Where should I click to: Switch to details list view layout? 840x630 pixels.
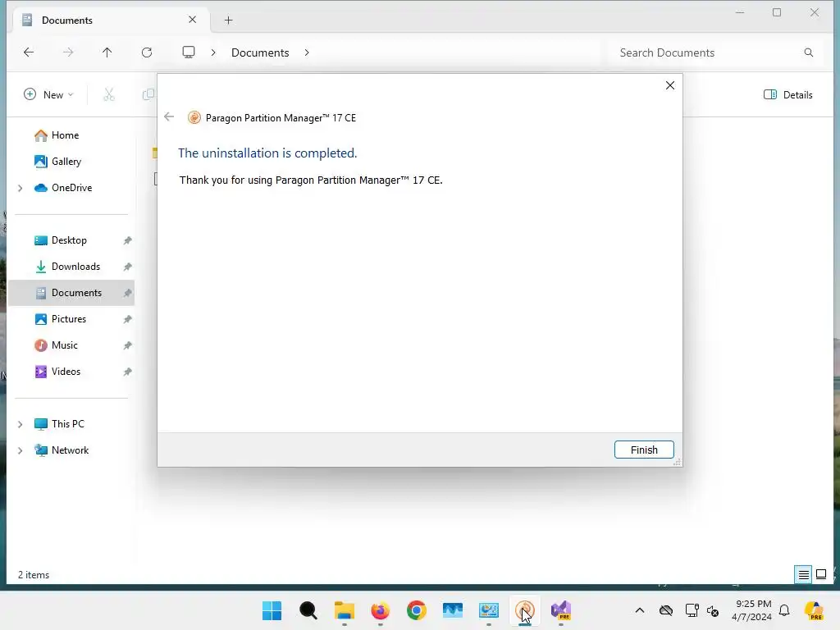804,575
